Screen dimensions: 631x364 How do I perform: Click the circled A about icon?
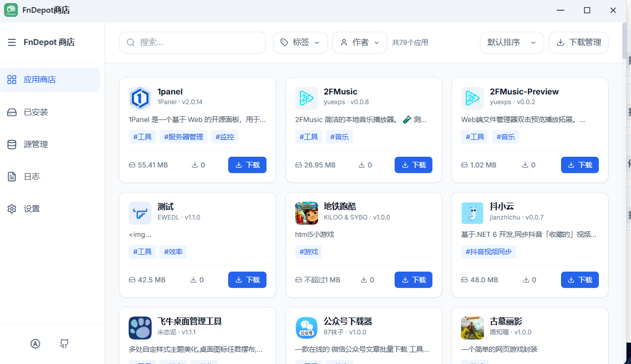(35, 344)
